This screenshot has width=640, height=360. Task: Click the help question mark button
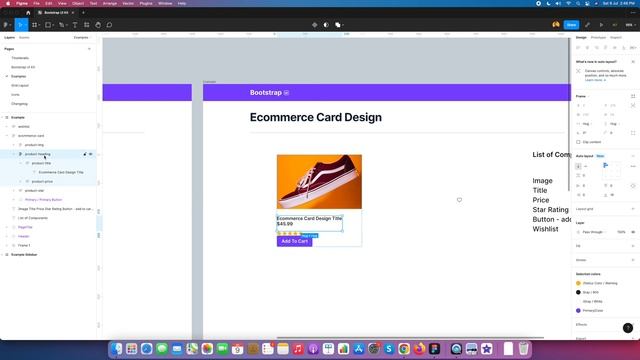click(628, 327)
